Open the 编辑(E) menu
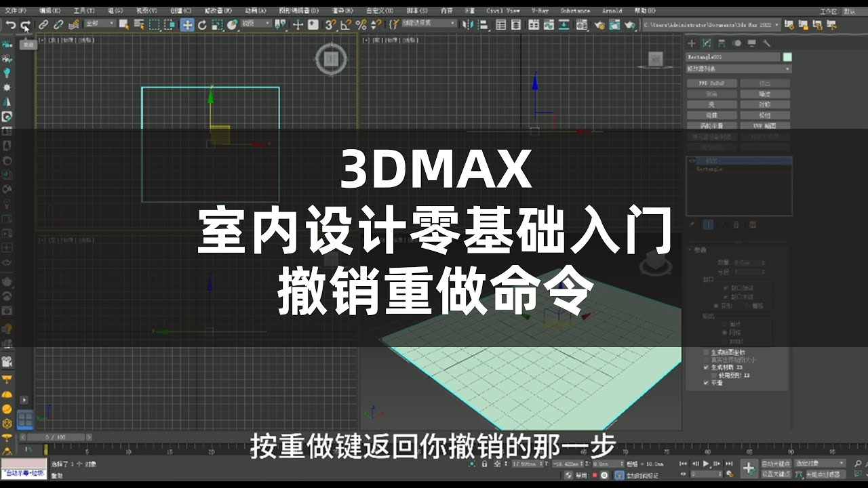 [x=50, y=11]
